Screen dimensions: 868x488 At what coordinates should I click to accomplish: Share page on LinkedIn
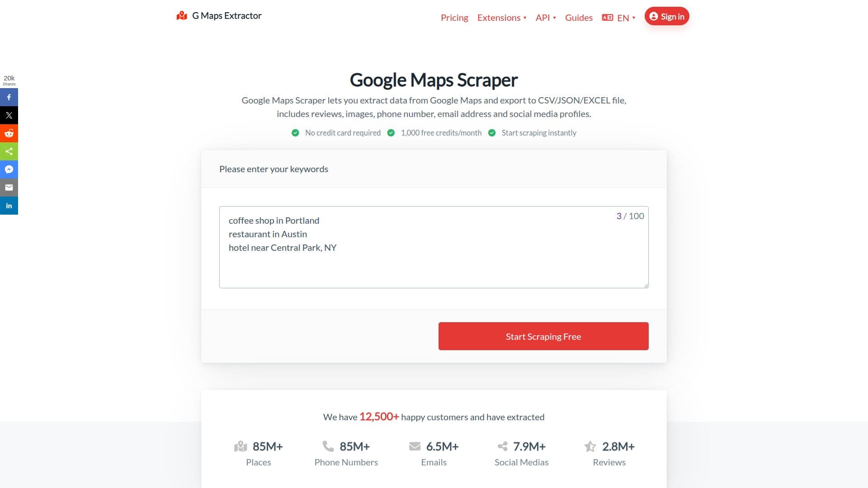point(9,206)
